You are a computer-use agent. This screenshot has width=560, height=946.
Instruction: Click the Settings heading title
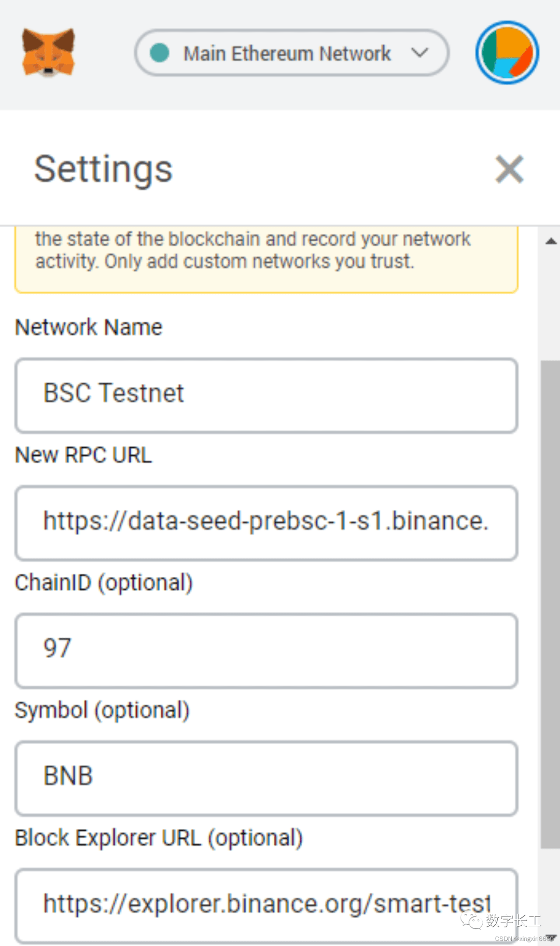tap(103, 170)
